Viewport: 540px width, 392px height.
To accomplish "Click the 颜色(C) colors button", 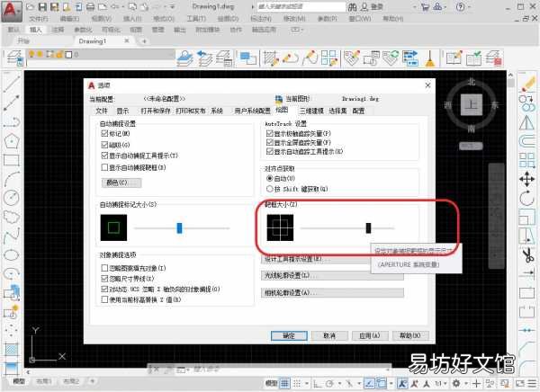I will tap(121, 183).
